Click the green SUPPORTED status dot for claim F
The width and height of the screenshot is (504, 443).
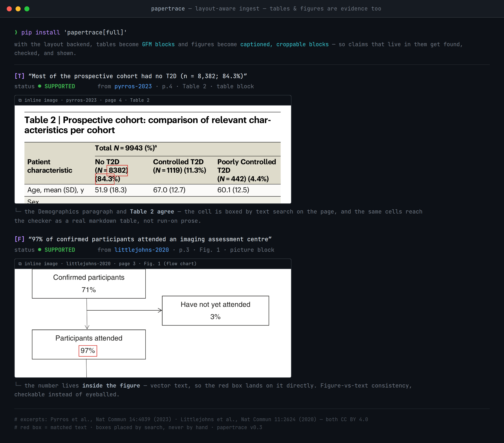pos(40,249)
